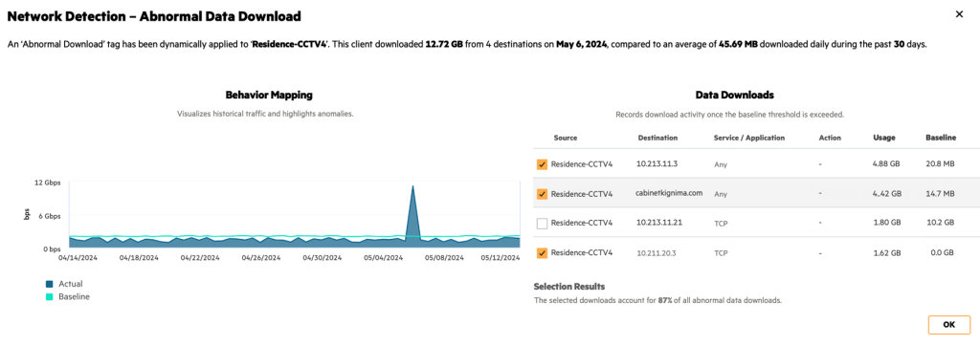The width and height of the screenshot is (980, 345).
Task: Select the cabinetkignima.com destination cell
Action: (x=669, y=193)
